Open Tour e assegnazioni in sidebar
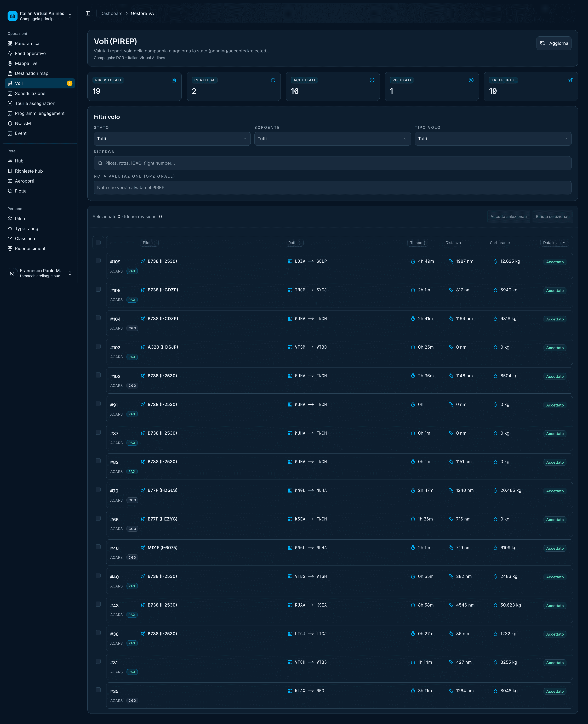Viewport: 588px width, 724px height. [40, 103]
